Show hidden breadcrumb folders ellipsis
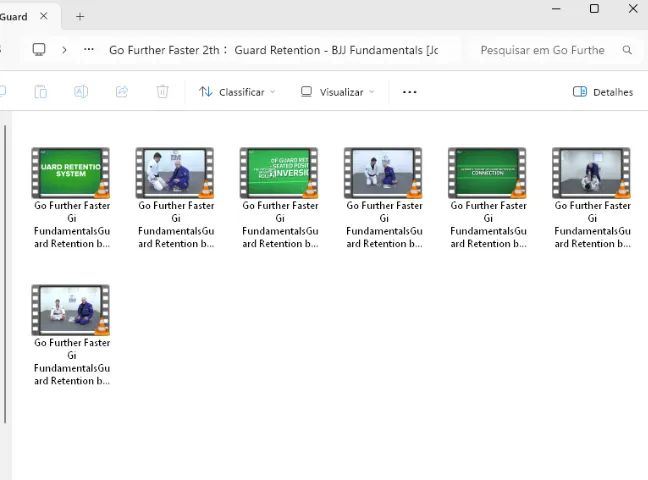The width and height of the screenshot is (648, 480). click(88, 50)
